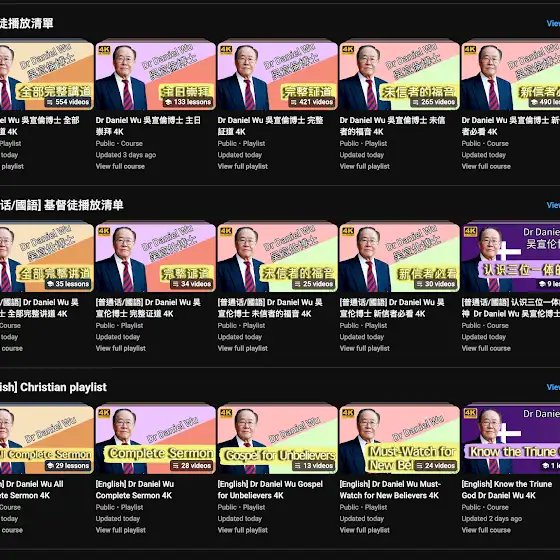Open the 主日崇拜 133 lessons course thumbnail
This screenshot has width=560, height=560.
(x=155, y=76)
